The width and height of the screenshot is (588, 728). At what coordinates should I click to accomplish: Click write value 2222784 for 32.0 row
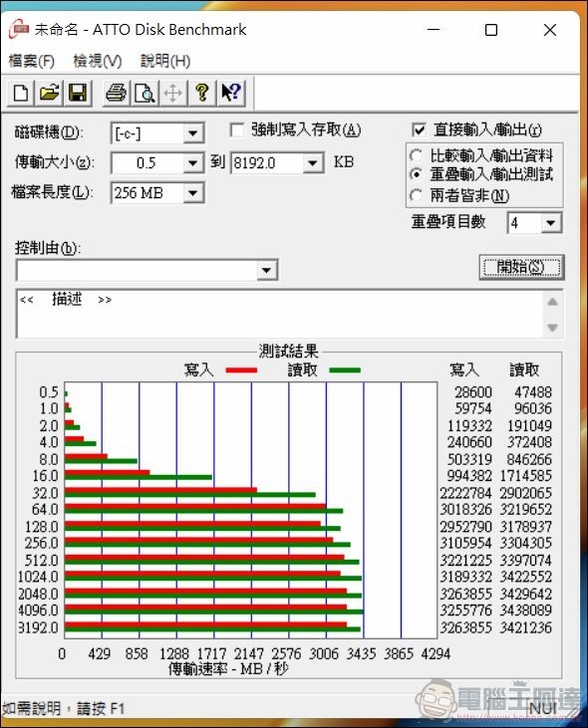pos(465,493)
